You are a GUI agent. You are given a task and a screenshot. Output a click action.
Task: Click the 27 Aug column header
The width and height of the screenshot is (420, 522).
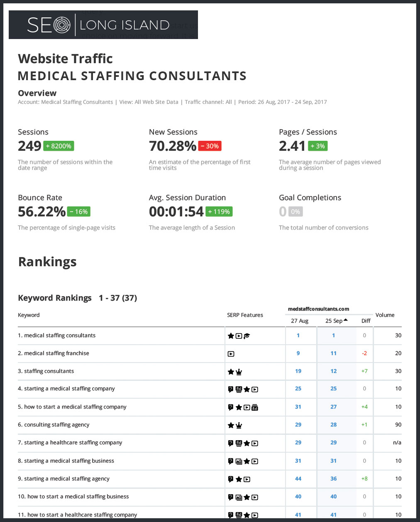(300, 321)
